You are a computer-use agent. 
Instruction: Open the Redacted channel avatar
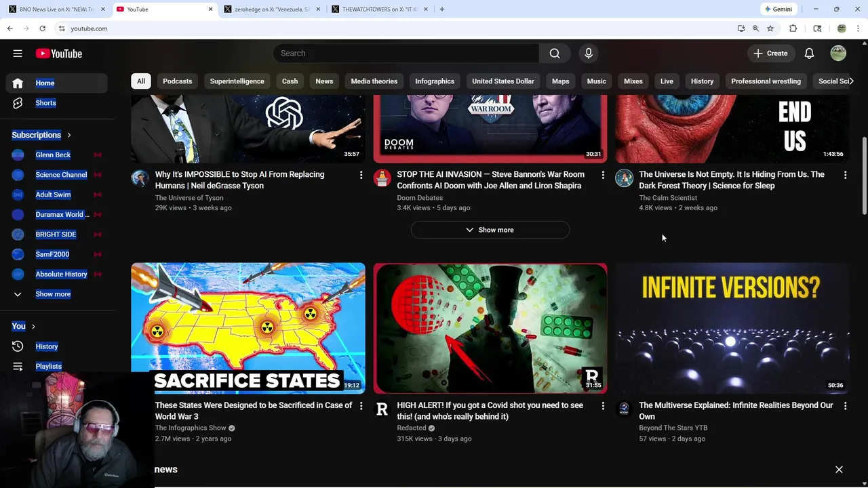pyautogui.click(x=382, y=409)
